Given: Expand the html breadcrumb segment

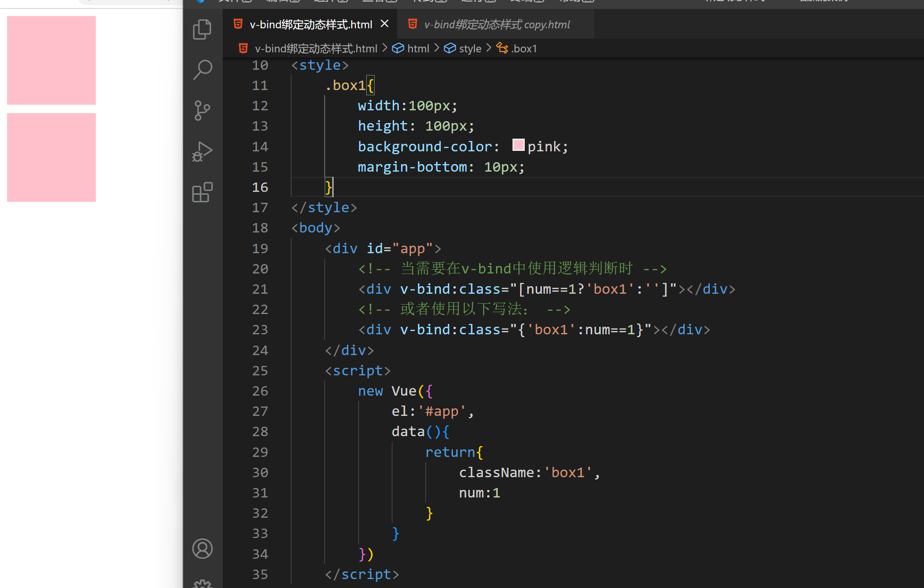Looking at the screenshot, I should (x=418, y=49).
